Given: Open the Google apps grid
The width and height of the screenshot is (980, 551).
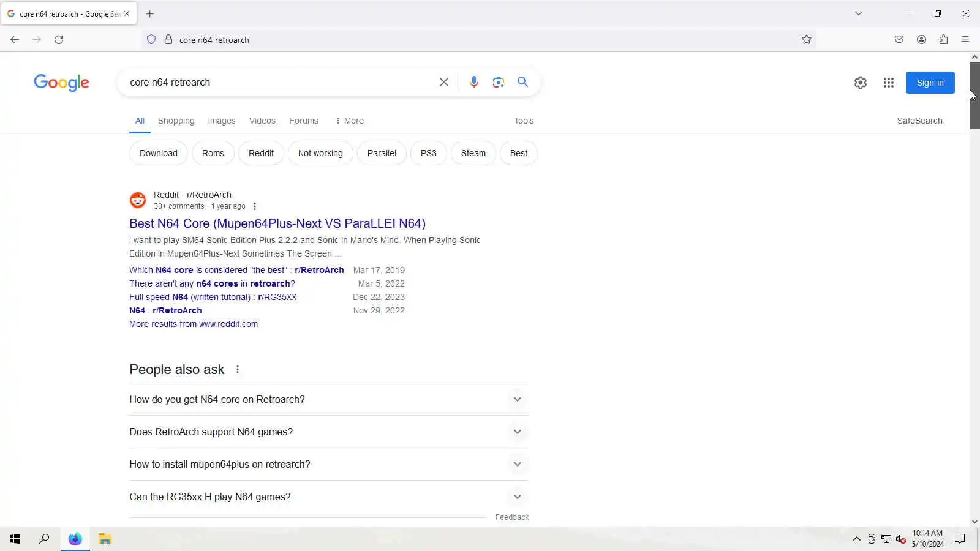Looking at the screenshot, I should point(889,83).
